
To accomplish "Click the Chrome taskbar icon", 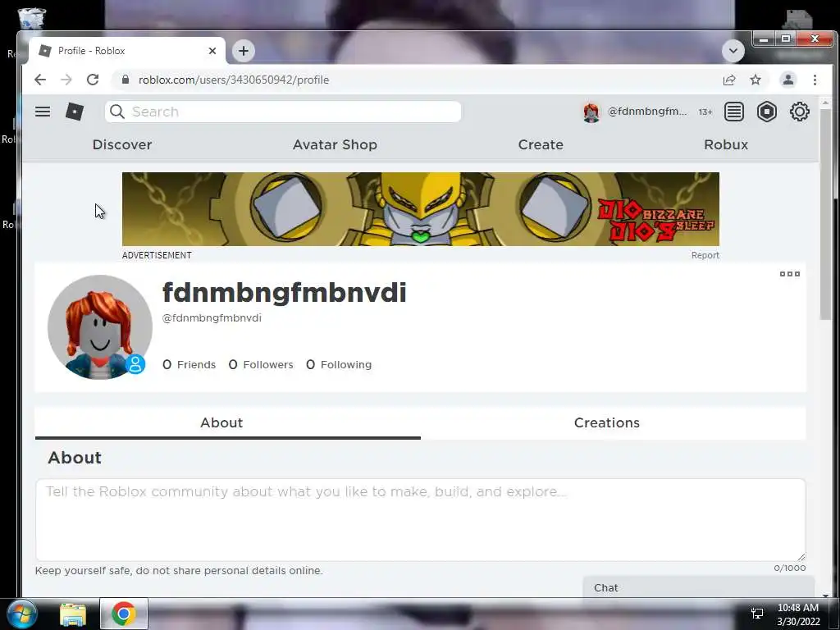I will [x=123, y=614].
